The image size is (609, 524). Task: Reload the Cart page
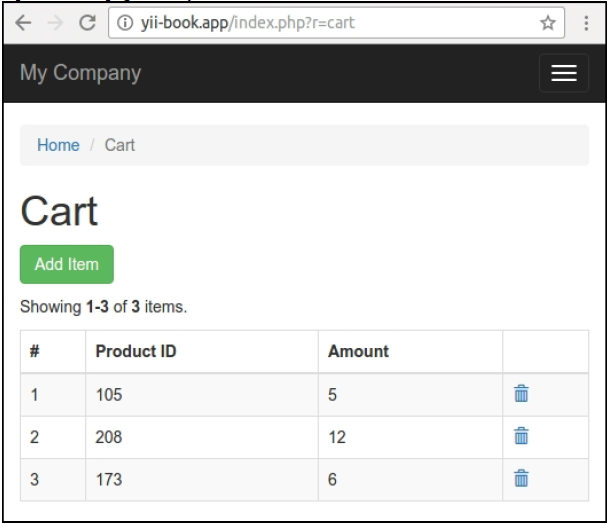(87, 23)
